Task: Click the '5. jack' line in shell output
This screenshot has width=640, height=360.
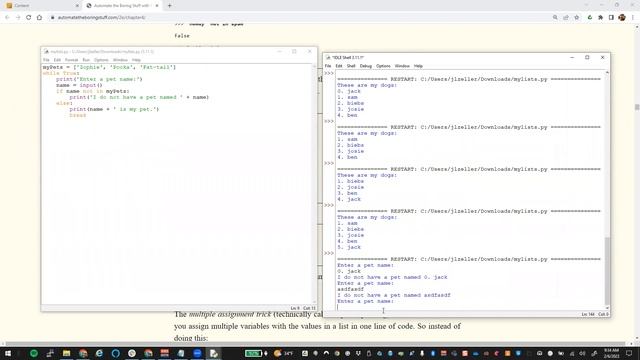Action: point(349,247)
